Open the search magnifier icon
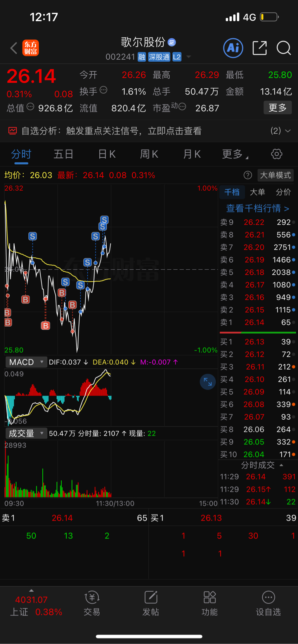 284,48
